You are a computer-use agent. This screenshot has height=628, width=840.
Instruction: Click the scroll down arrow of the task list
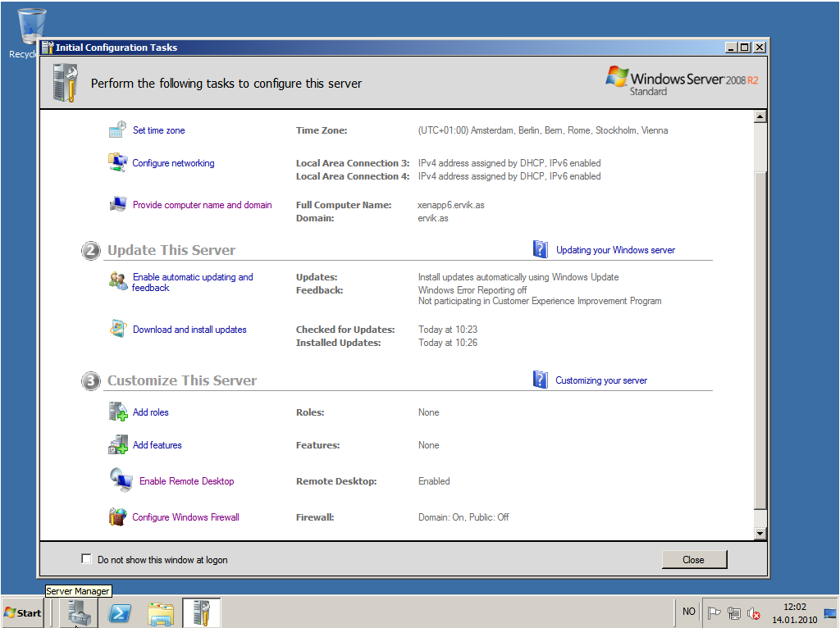coord(760,533)
